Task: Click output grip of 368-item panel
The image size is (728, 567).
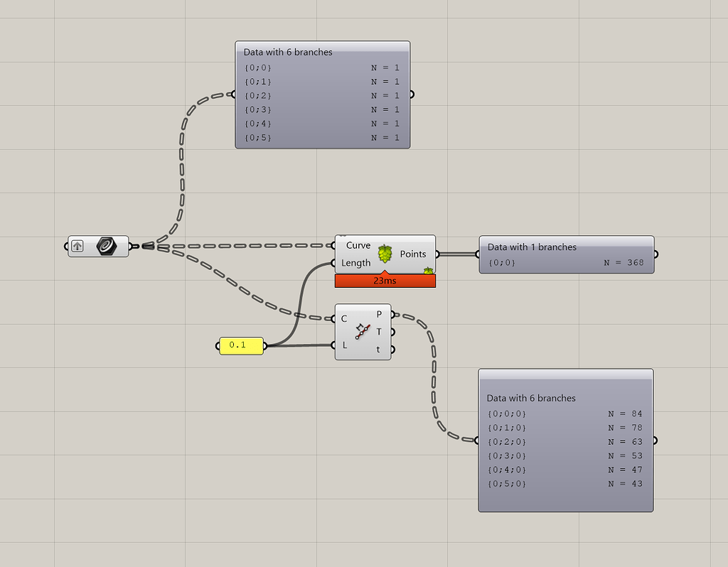Action: pos(655,254)
